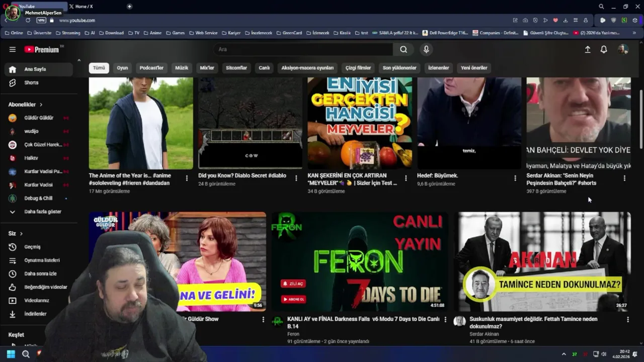Open the Web Service bookmarks folder
Viewport: 644px width, 362px height.
coord(203,33)
